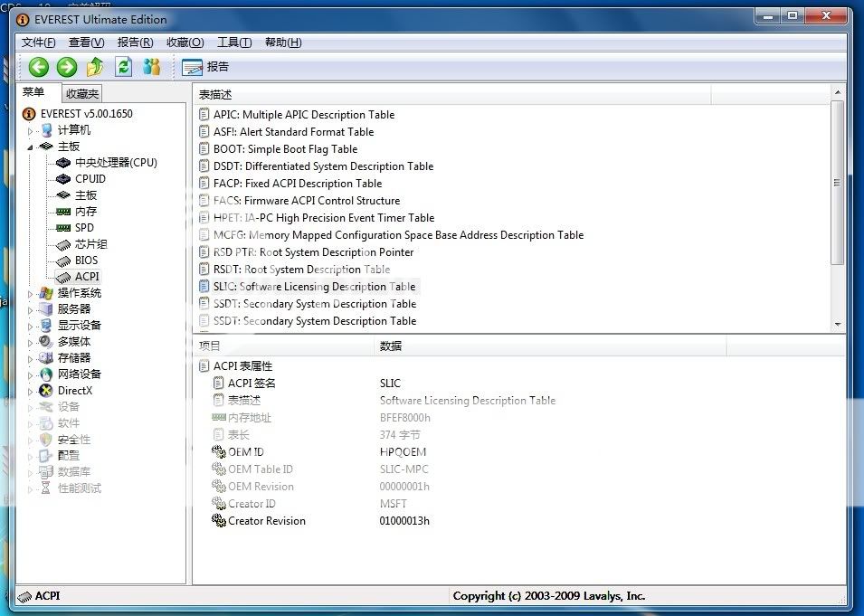Click the up-level arrow toolbar icon
864x616 pixels.
[95, 67]
